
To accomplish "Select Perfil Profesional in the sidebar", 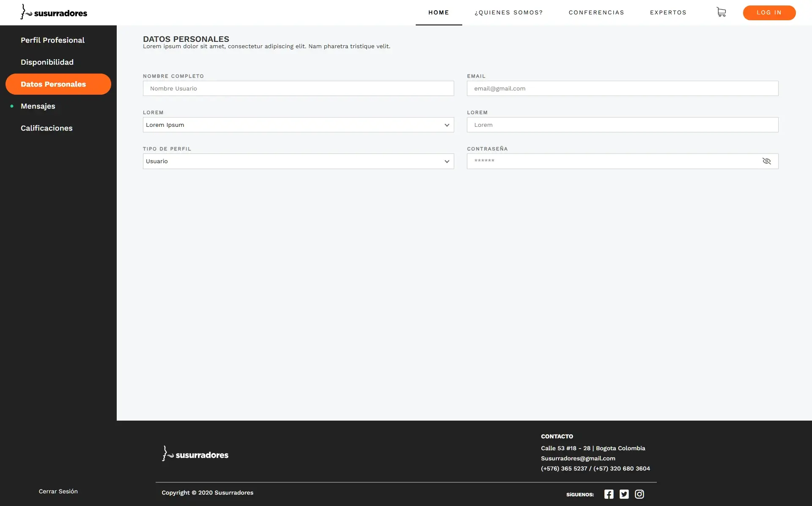I will 52,40.
